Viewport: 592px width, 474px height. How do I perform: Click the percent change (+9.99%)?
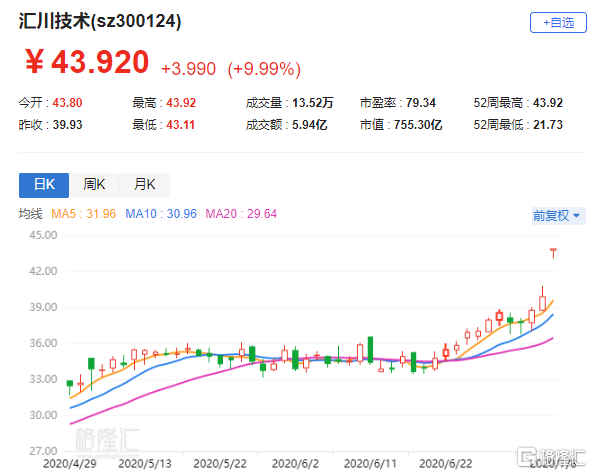pos(264,69)
